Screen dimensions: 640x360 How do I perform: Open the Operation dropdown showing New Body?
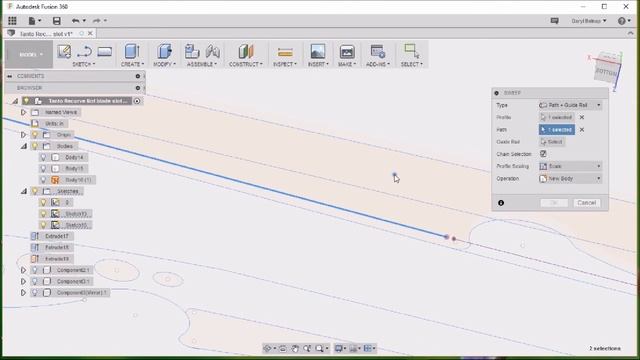pos(570,178)
